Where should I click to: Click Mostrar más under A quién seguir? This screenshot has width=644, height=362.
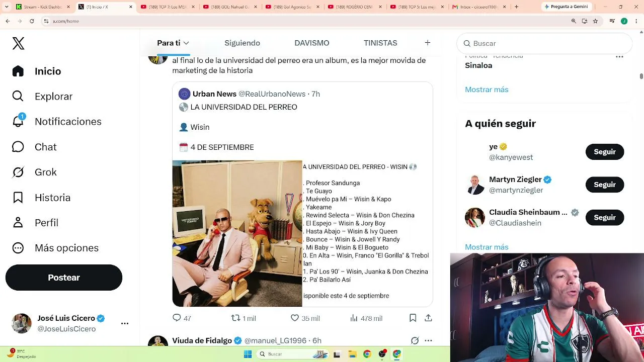[487, 247]
